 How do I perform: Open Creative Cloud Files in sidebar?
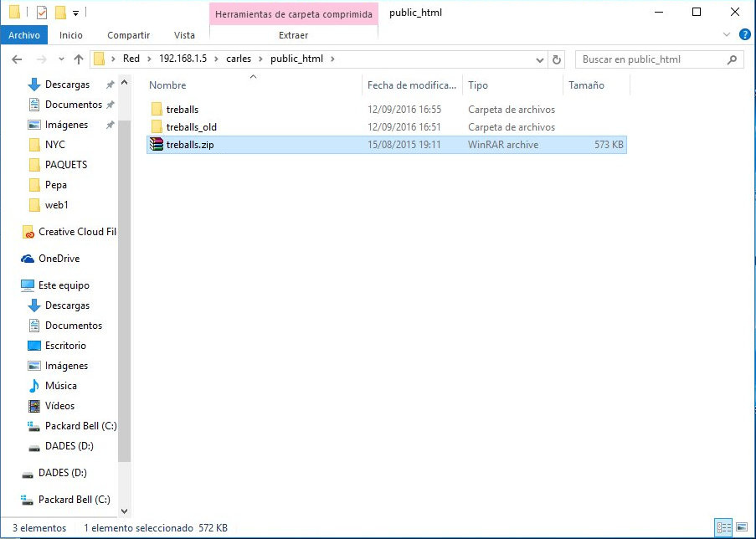click(x=69, y=232)
